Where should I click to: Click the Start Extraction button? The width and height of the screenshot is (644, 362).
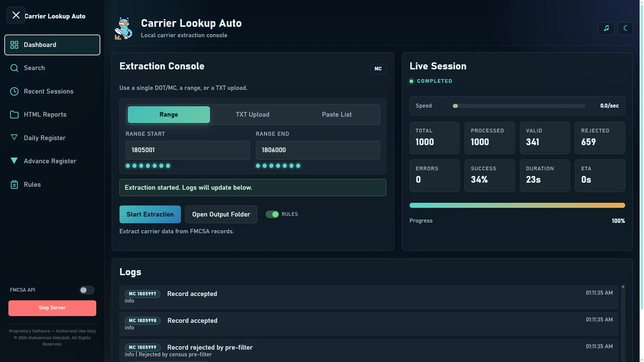point(150,215)
